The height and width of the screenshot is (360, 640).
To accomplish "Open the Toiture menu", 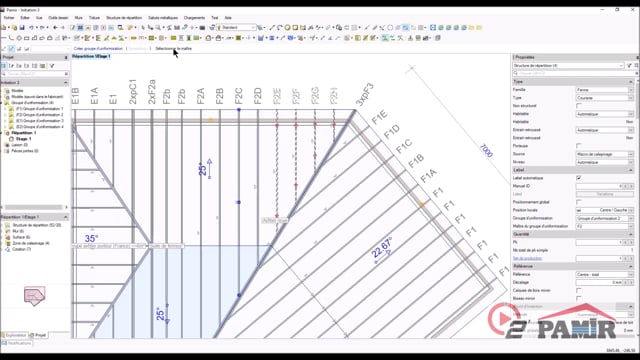I will [94, 18].
